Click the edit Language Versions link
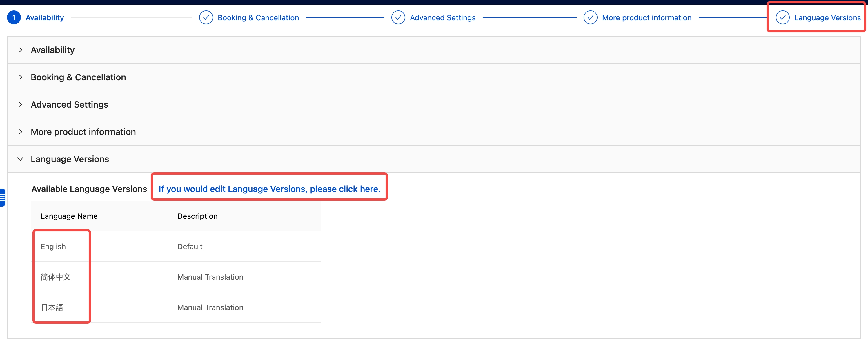Viewport: 868px width, 351px height. 269,189
